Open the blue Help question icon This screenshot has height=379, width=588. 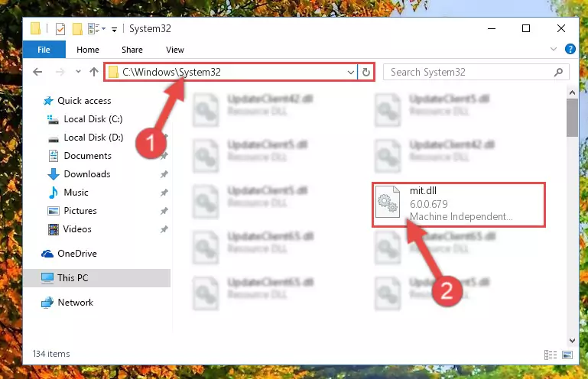(x=570, y=49)
